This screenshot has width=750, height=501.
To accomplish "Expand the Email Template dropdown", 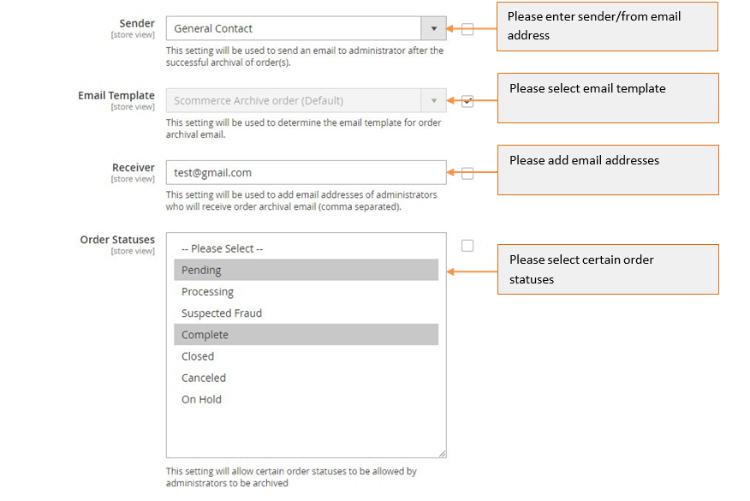I will [433, 101].
